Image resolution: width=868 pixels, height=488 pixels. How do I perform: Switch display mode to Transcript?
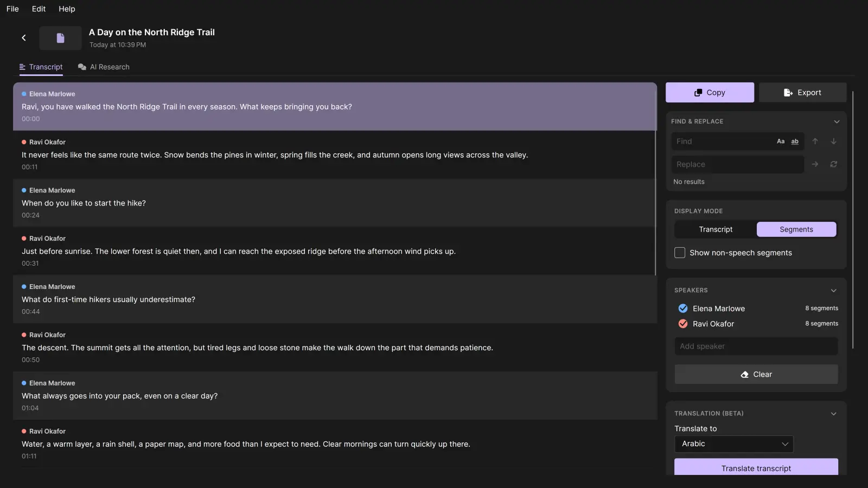pos(716,229)
